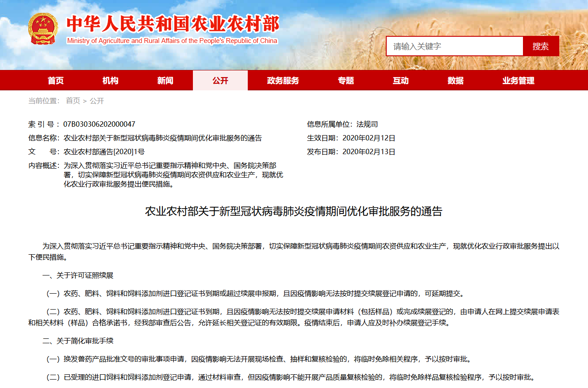Image resolution: width=588 pixels, height=388 pixels.
Task: Click the Chinese ministry name title banner
Action: (x=173, y=24)
